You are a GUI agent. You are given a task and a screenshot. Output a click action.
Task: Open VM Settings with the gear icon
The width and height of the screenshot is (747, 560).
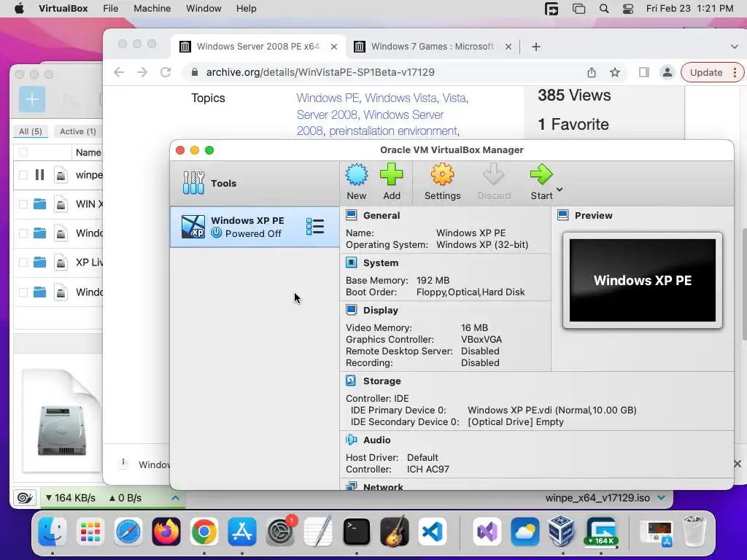tap(442, 174)
